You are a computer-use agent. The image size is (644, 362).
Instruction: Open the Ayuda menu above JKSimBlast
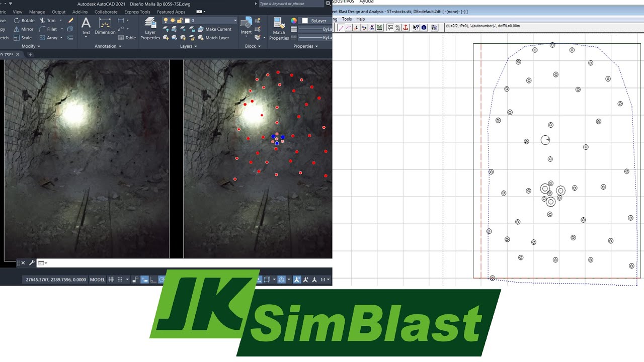[x=366, y=2]
